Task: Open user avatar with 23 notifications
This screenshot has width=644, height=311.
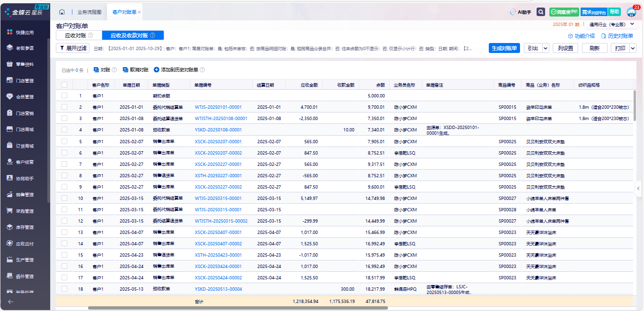Action: [x=631, y=12]
